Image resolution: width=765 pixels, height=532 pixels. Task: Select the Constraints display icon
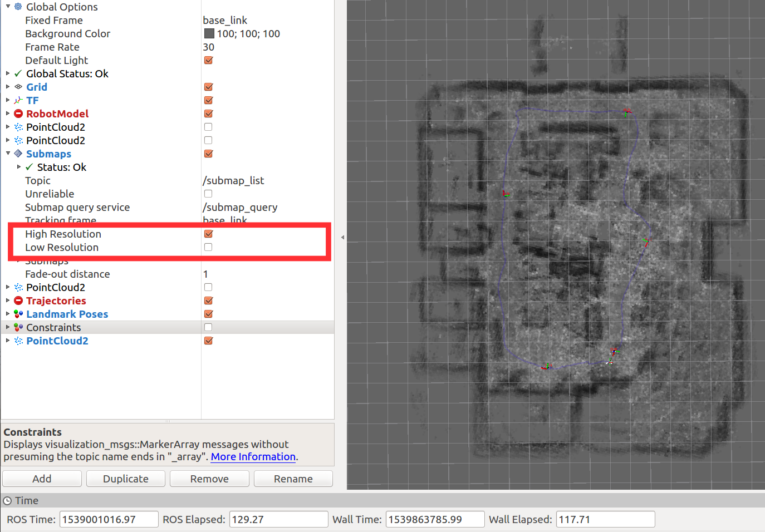pos(18,327)
